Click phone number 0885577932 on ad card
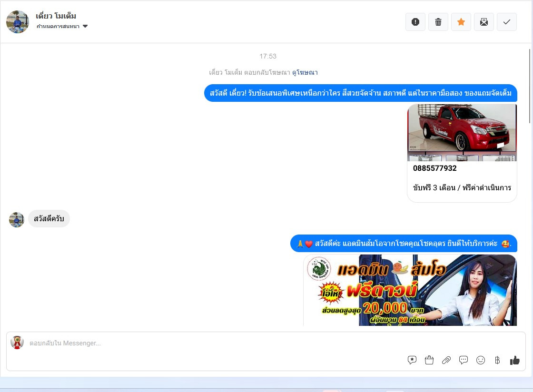Screen dimensions: 533x392 tap(435, 168)
